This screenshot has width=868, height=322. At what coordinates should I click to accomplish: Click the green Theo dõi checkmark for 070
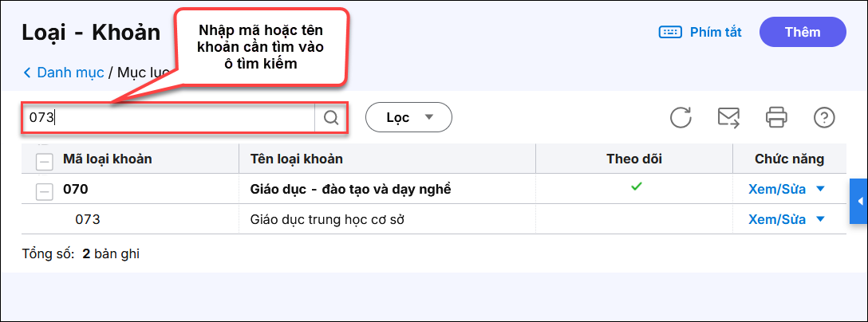pyautogui.click(x=635, y=187)
